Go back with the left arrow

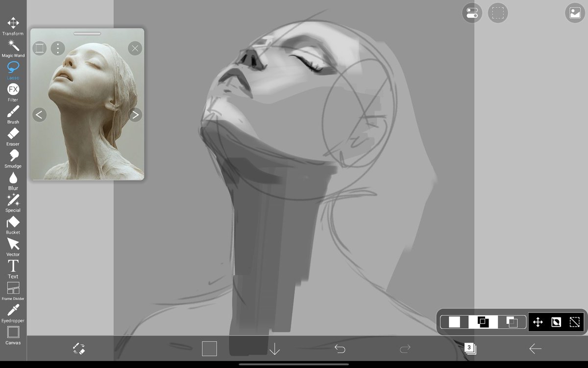tap(536, 349)
